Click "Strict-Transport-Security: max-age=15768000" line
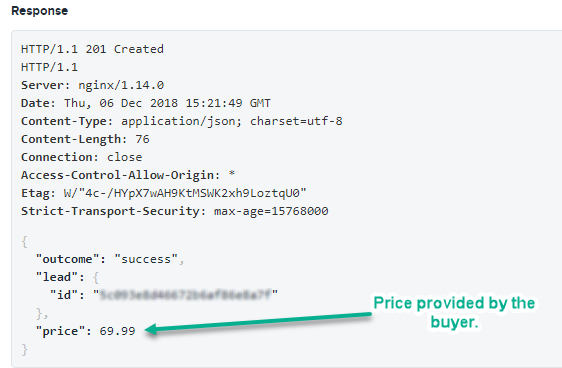This screenshot has width=562, height=368. (x=175, y=211)
